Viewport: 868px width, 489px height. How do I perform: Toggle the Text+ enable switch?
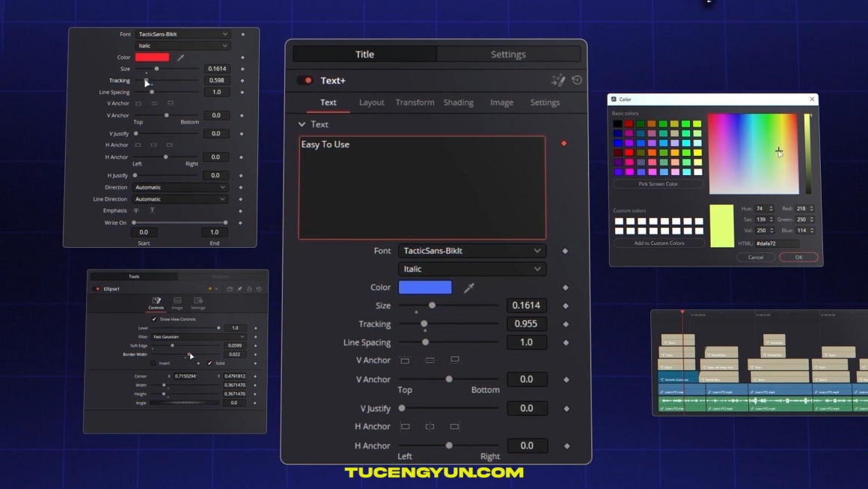click(x=305, y=80)
